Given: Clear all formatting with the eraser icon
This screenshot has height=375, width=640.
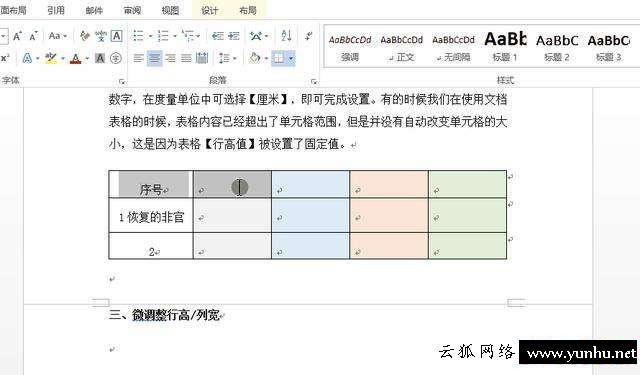Looking at the screenshot, I should click(85, 36).
